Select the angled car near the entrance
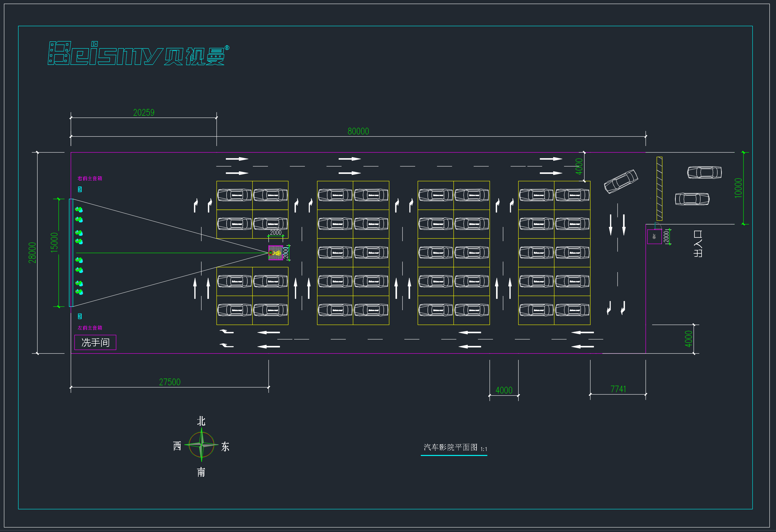 621,181
